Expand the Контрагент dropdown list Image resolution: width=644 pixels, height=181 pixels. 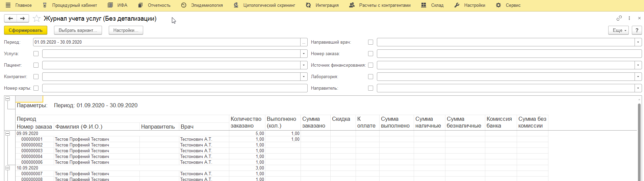304,77
